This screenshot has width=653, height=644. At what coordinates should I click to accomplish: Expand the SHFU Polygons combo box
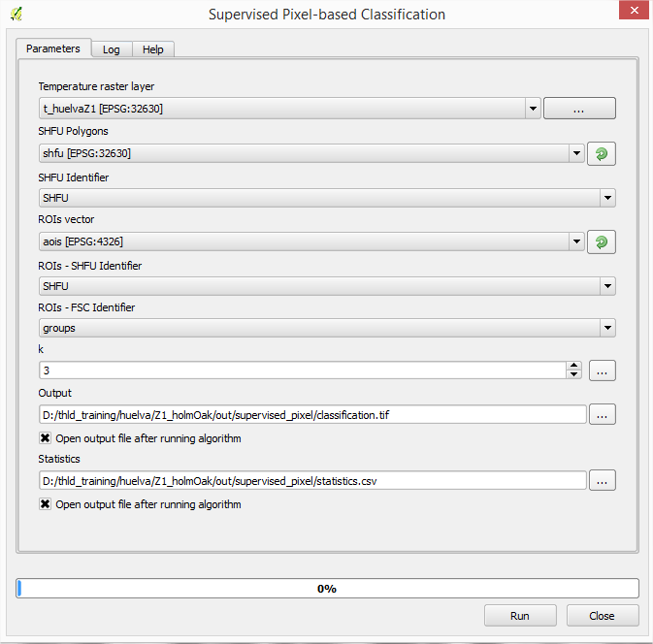point(576,153)
